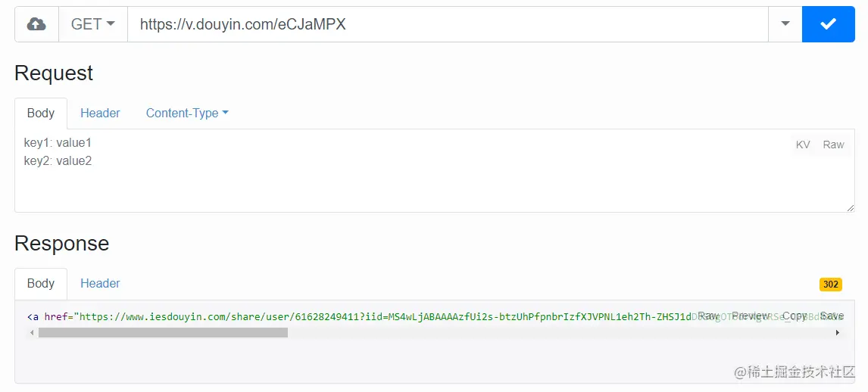Select the request Body tab
The image size is (868, 392).
point(41,113)
